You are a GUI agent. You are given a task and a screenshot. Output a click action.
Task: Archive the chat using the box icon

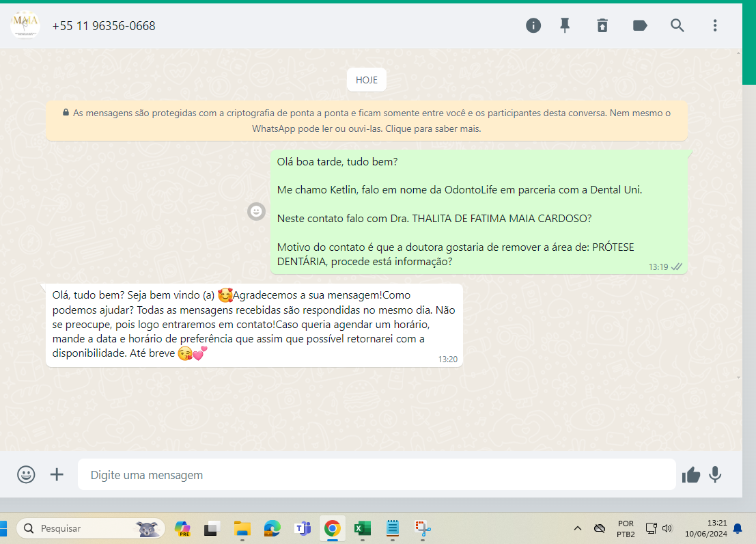pyautogui.click(x=602, y=25)
